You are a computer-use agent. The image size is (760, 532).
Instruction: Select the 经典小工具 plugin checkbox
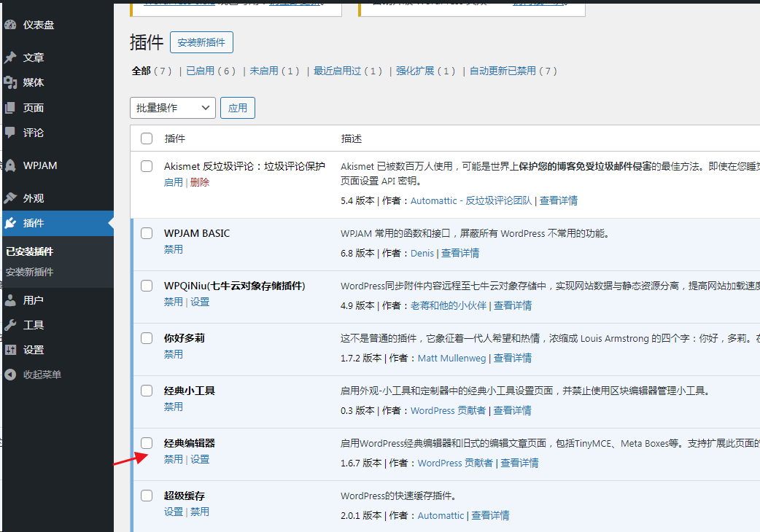click(147, 391)
